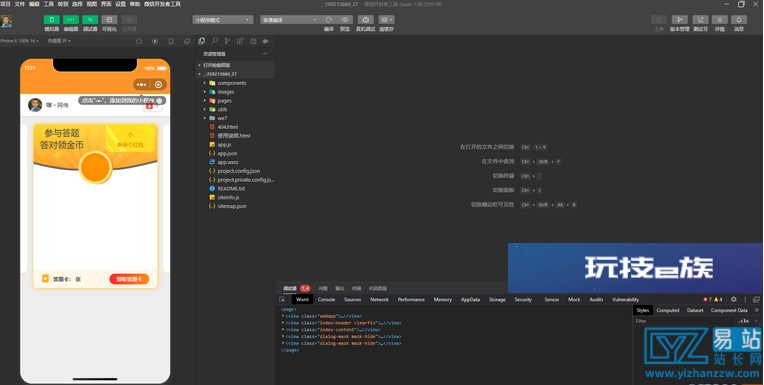The image size is (764, 385).
Task: Open the 清缓存 clear cache dropdown
Action: click(386, 20)
